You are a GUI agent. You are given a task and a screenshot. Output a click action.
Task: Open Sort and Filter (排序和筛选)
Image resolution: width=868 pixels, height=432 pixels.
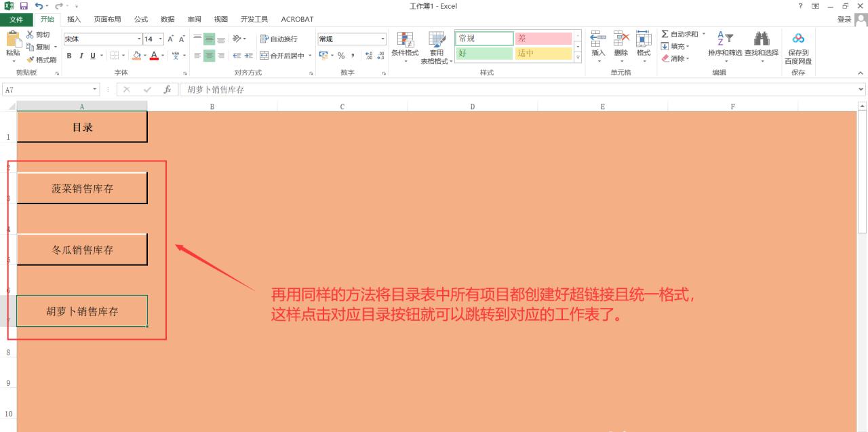coord(725,47)
